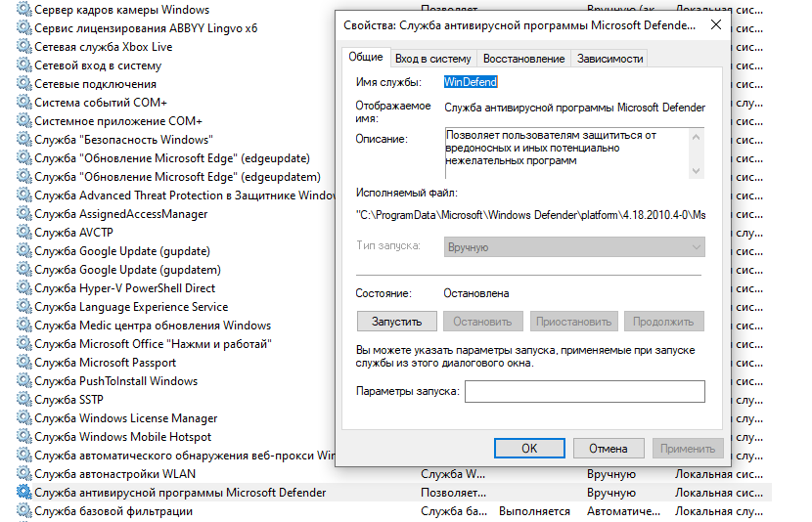Click gear icon beside Сетевая служба Xbox Live

tap(24, 47)
